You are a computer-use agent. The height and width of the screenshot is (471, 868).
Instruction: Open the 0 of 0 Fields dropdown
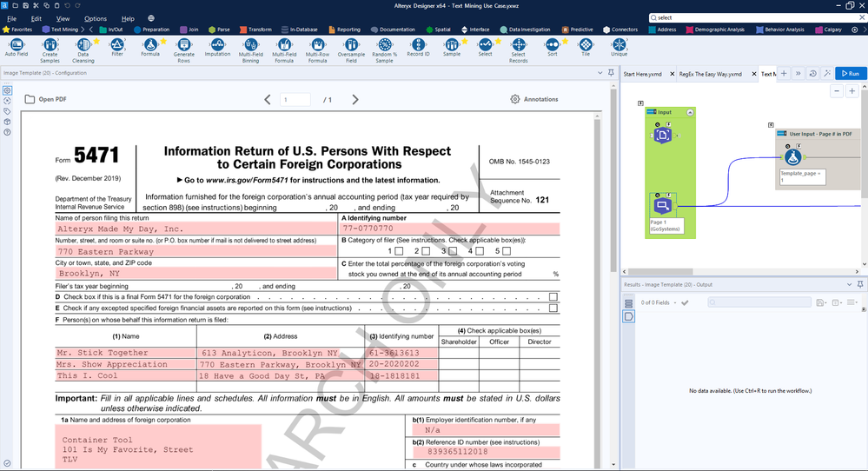pos(659,302)
